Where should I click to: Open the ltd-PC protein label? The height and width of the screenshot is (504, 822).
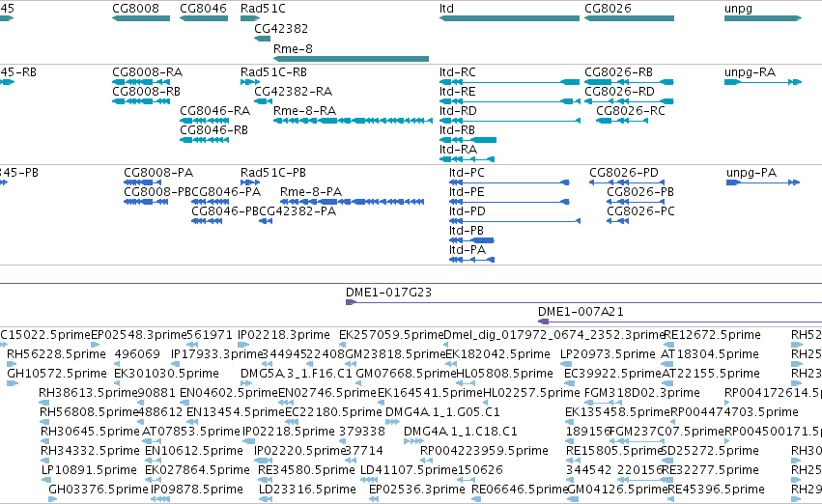pos(467,173)
